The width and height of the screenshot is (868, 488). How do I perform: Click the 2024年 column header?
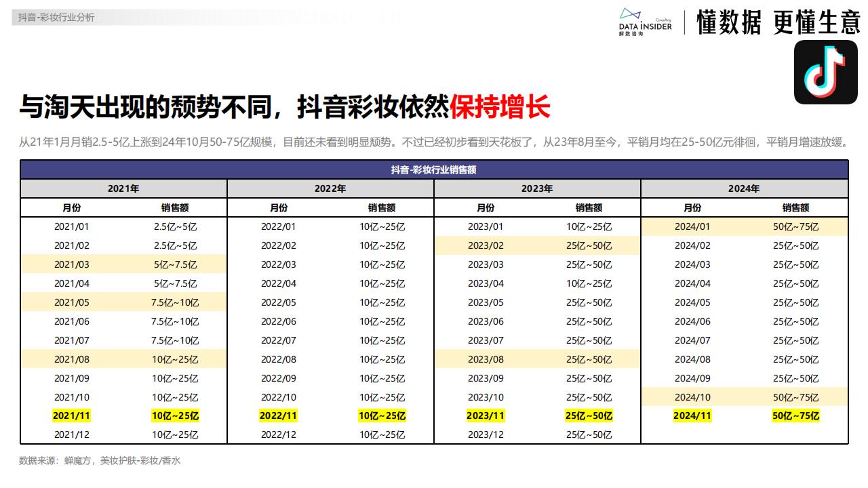point(744,188)
